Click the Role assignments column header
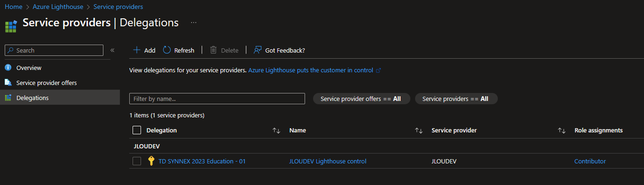644x185 pixels. (598, 130)
